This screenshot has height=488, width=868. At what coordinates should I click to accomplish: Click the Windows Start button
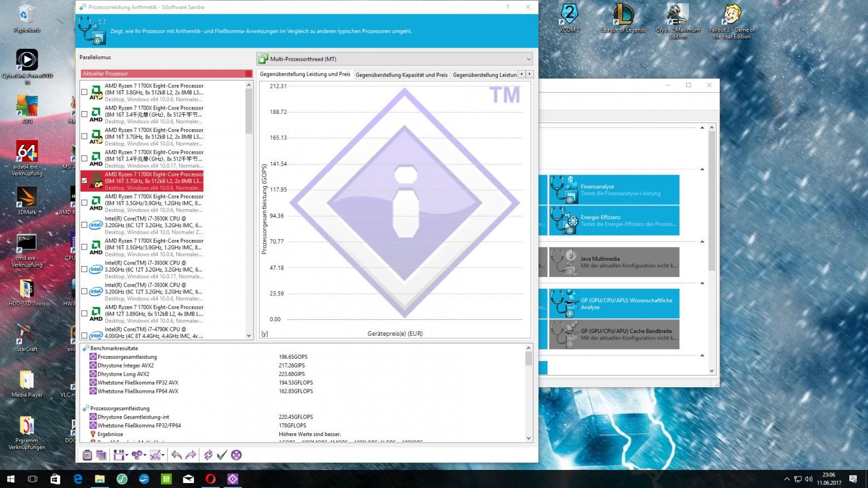pyautogui.click(x=10, y=479)
